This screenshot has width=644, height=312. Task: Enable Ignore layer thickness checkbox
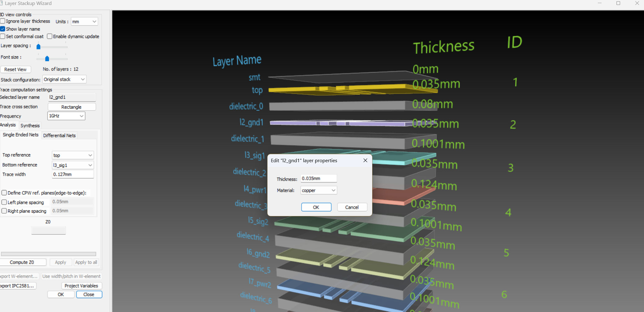[3, 21]
